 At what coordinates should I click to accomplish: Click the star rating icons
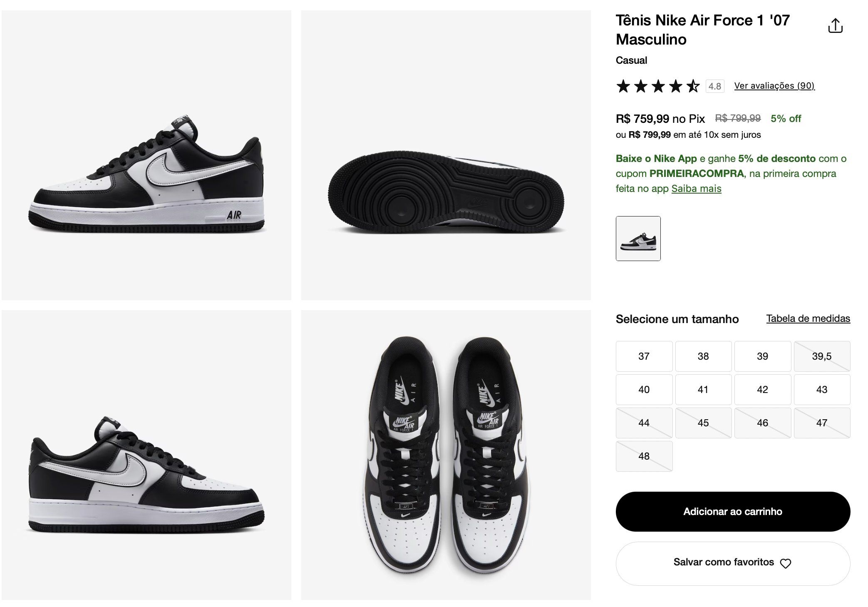coord(658,86)
